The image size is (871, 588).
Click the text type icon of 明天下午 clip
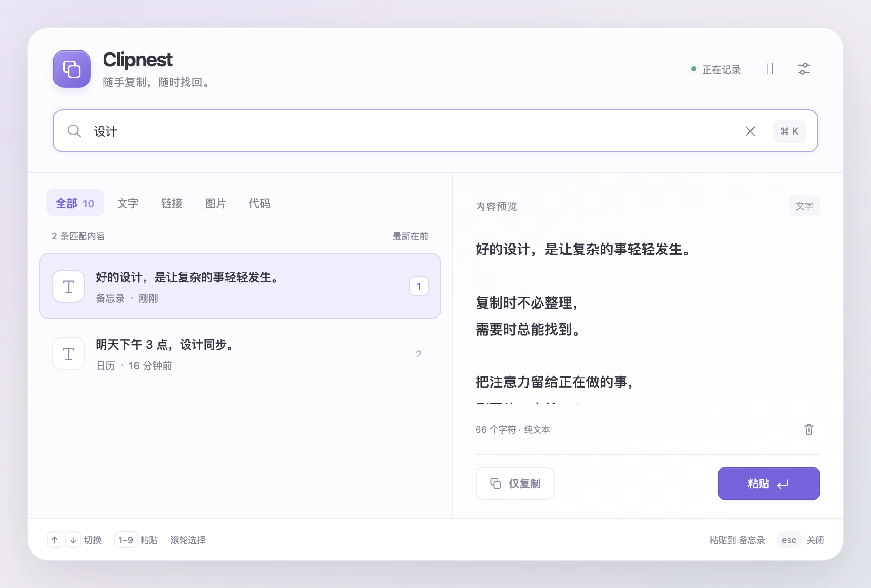click(69, 354)
